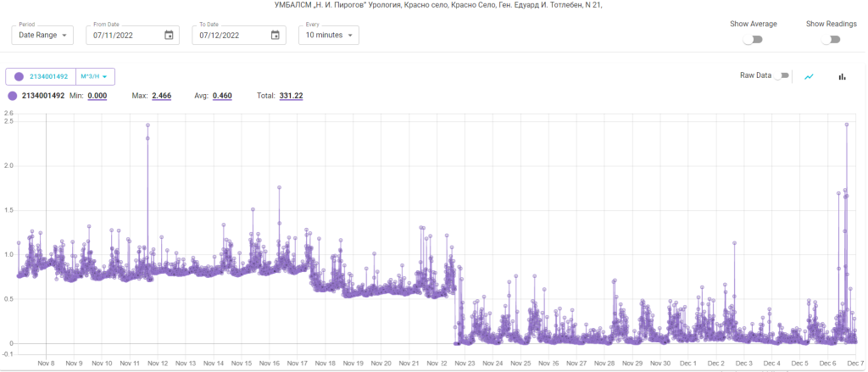Image resolution: width=868 pixels, height=372 pixels.
Task: Click the purple legend dot beside the stats row
Action: pos(12,96)
